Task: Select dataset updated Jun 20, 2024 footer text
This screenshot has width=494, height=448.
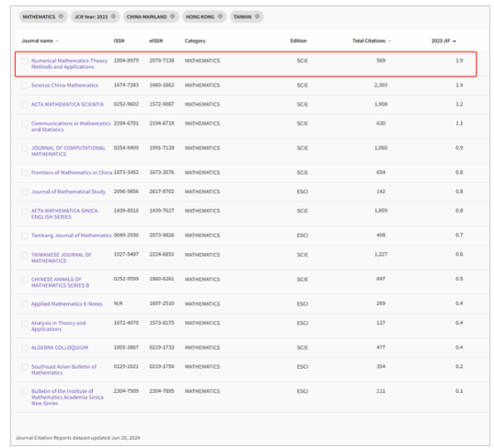Action: point(78,438)
